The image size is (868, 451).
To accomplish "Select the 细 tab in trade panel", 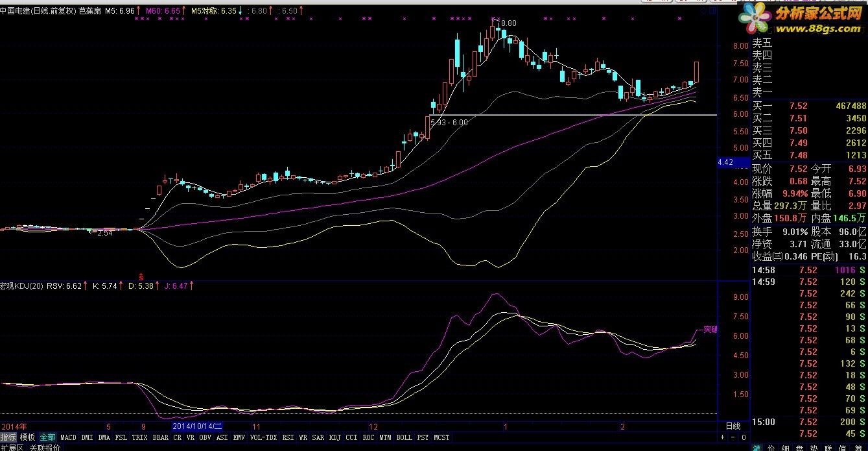I will (x=785, y=447).
